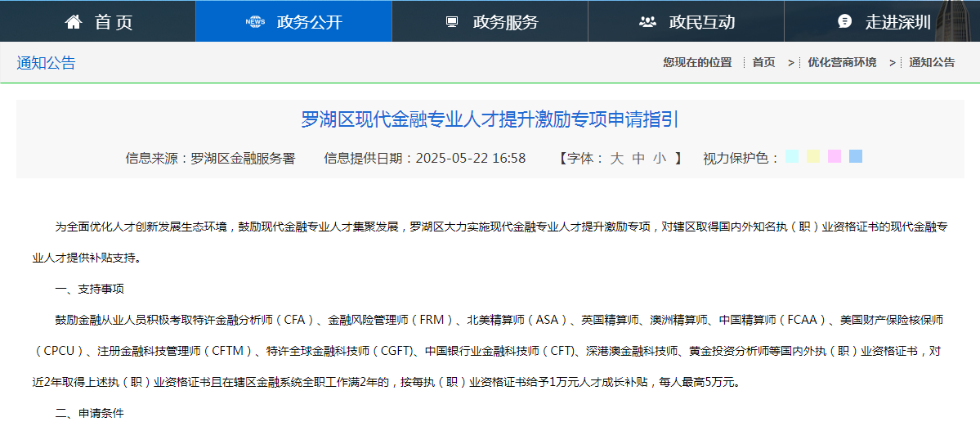Set font size to 中
The height and width of the screenshot is (431, 980).
click(x=638, y=158)
